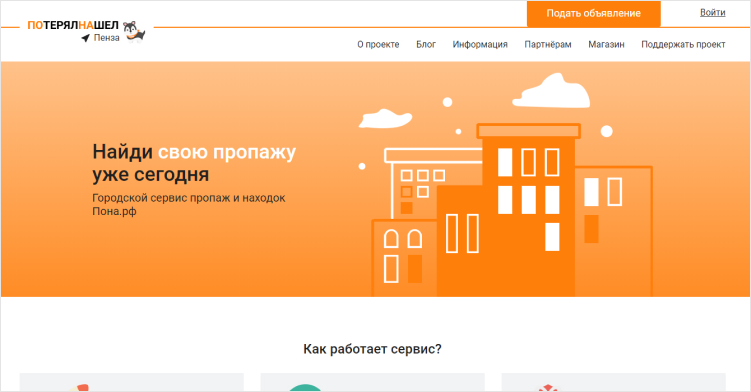Screen dimensions: 751x392
Task: Click the Подать объявление button
Action: (593, 13)
